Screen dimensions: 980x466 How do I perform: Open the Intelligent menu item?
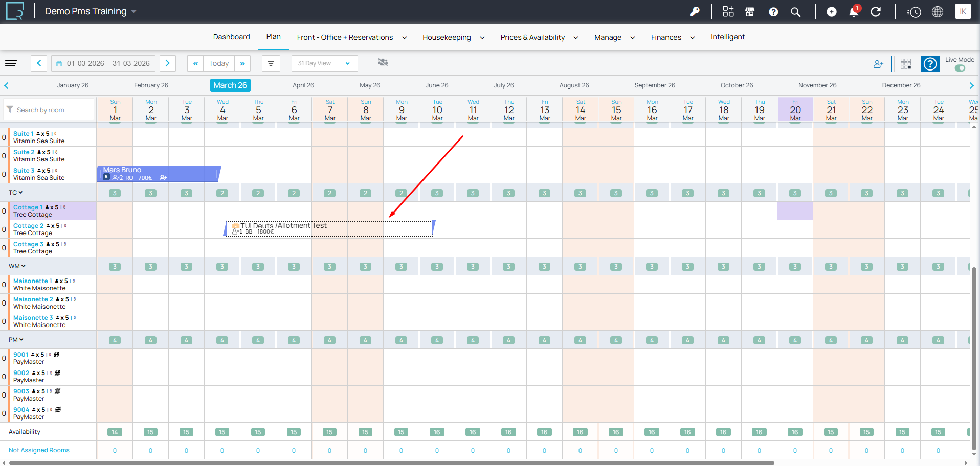[727, 37]
